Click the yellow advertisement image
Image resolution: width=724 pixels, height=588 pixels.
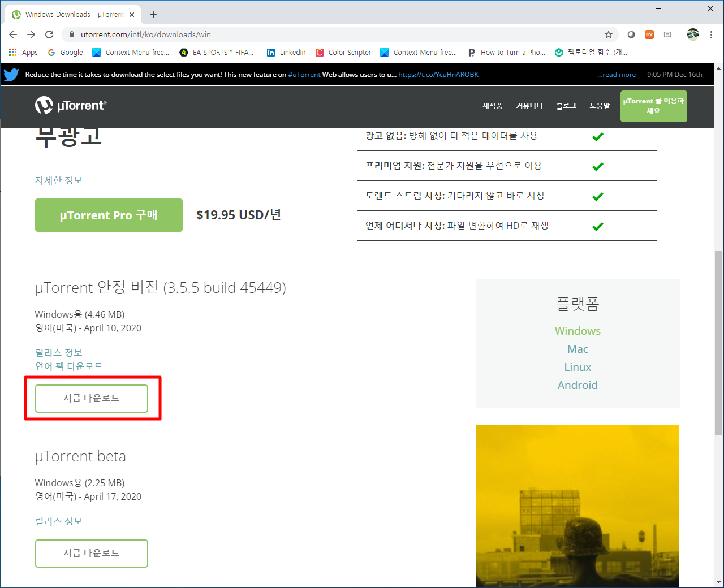coord(578,507)
